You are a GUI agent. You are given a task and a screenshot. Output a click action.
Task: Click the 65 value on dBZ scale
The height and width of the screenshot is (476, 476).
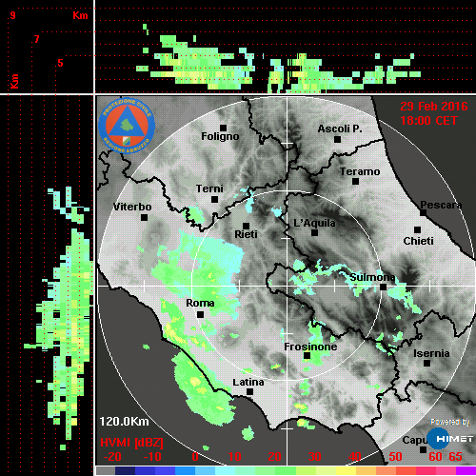click(455, 457)
